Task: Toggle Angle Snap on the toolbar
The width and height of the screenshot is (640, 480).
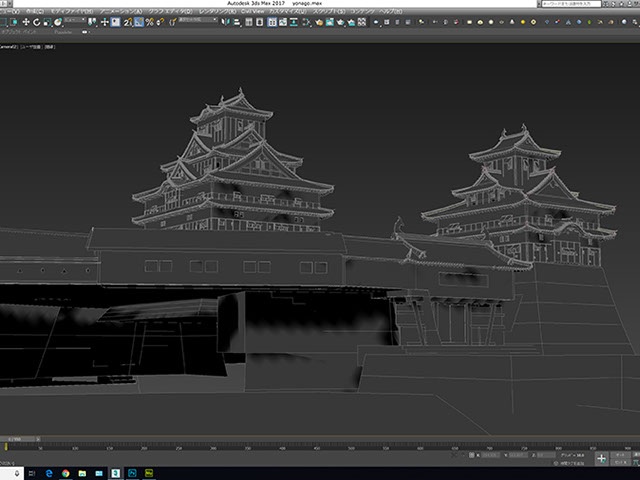Action: tap(139, 22)
